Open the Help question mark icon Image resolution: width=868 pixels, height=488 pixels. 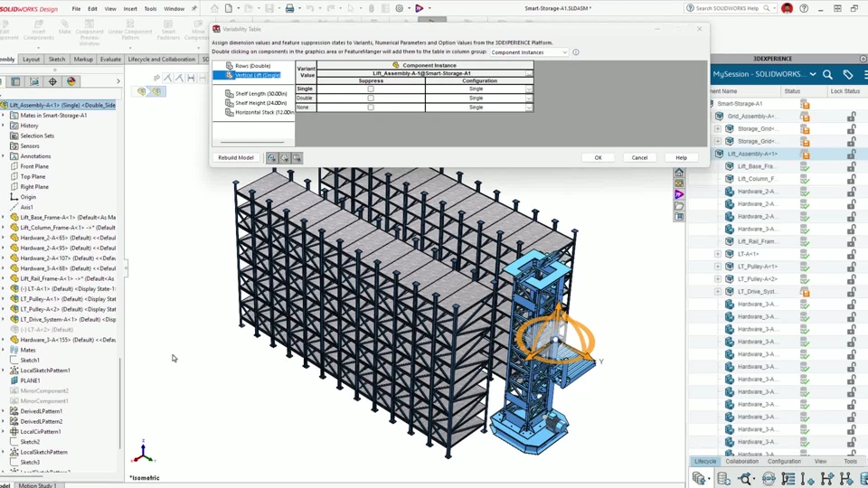click(x=804, y=8)
